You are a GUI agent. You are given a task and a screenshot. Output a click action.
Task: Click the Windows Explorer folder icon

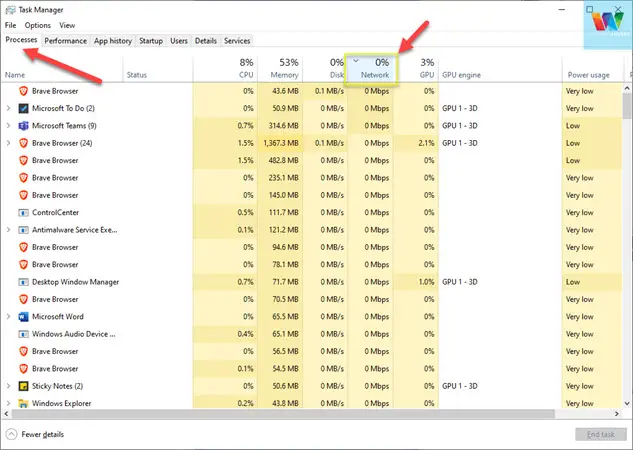(x=23, y=403)
